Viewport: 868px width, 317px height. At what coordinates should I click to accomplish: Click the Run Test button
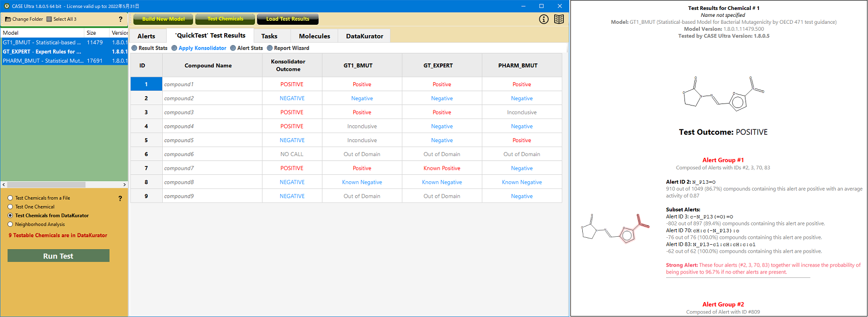pos(59,256)
